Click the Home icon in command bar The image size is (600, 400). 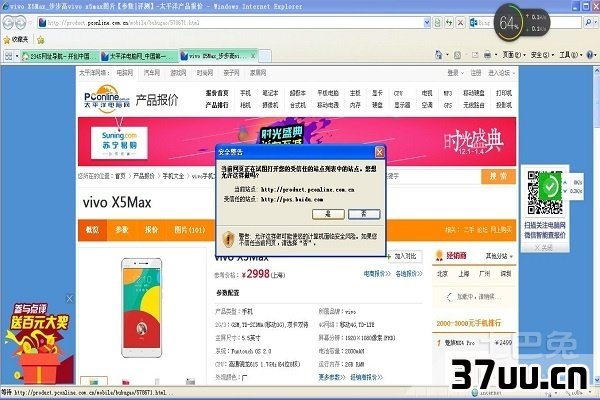[x=439, y=55]
